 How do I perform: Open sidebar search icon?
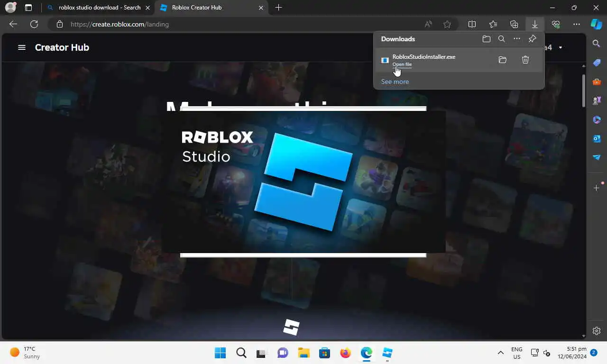click(597, 44)
